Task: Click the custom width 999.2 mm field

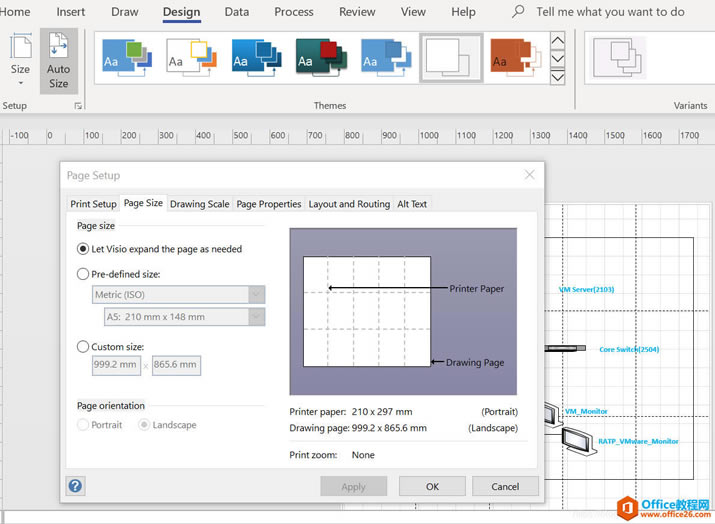Action: point(115,365)
